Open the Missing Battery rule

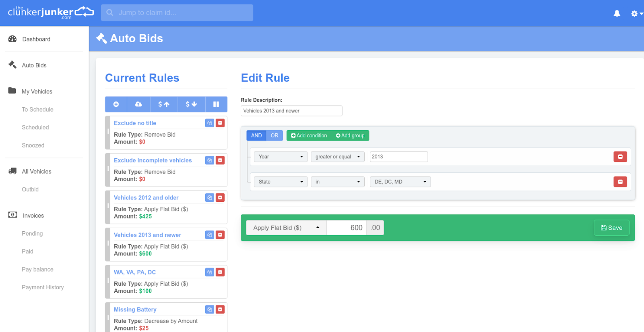135,309
